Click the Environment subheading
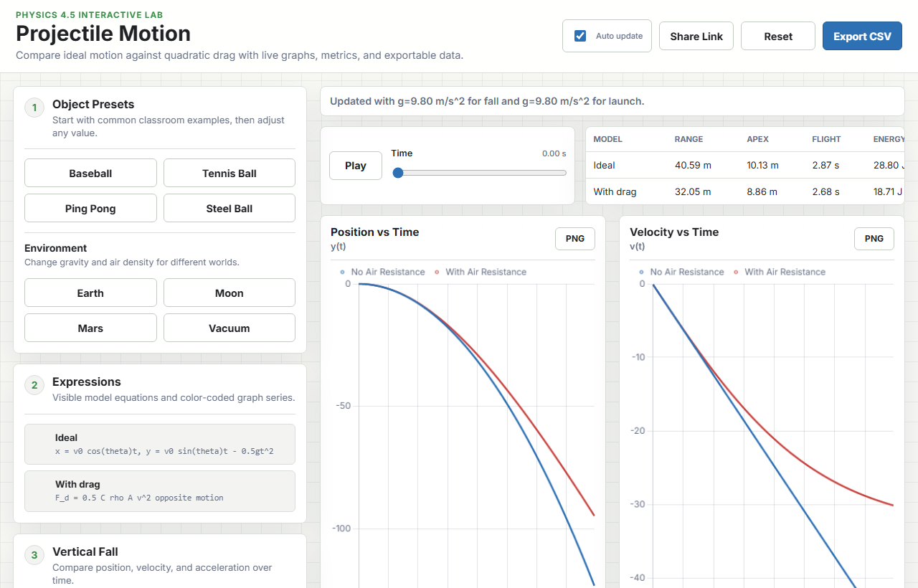The height and width of the screenshot is (588, 918). (56, 248)
